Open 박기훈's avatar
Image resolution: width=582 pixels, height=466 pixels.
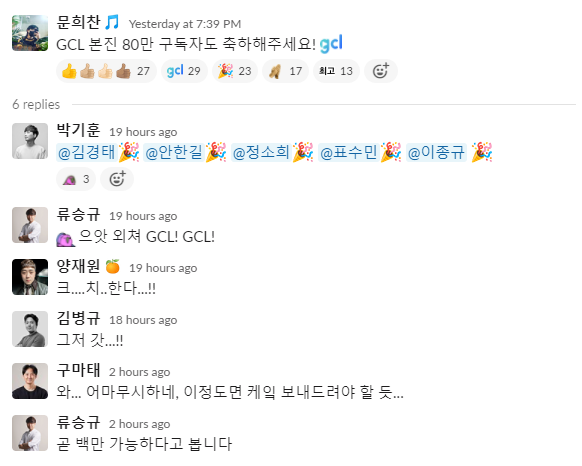[30, 141]
